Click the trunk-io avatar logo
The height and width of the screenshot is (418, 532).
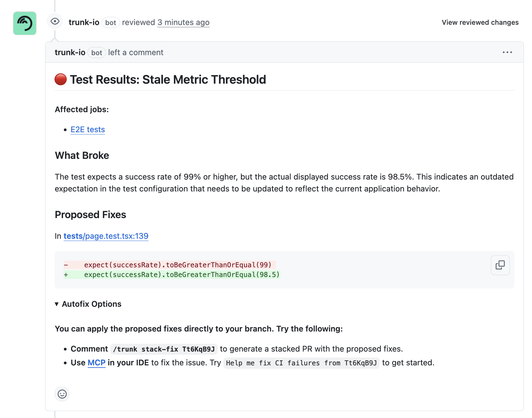pos(25,23)
